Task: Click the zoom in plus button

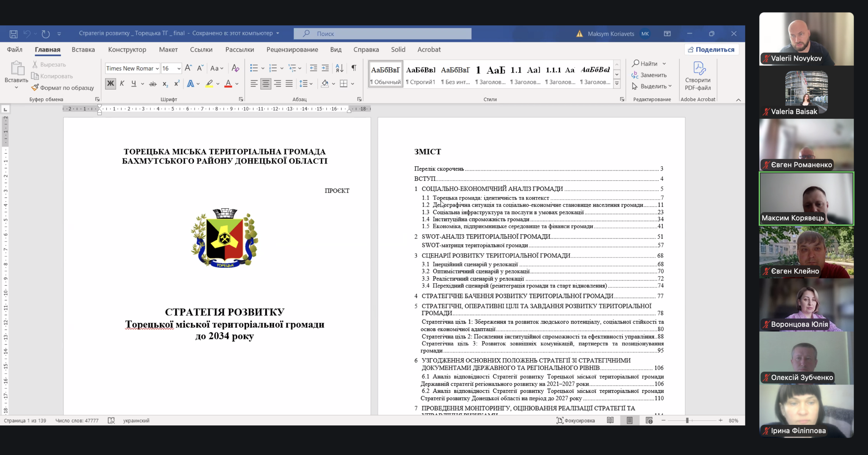Action: click(x=721, y=420)
